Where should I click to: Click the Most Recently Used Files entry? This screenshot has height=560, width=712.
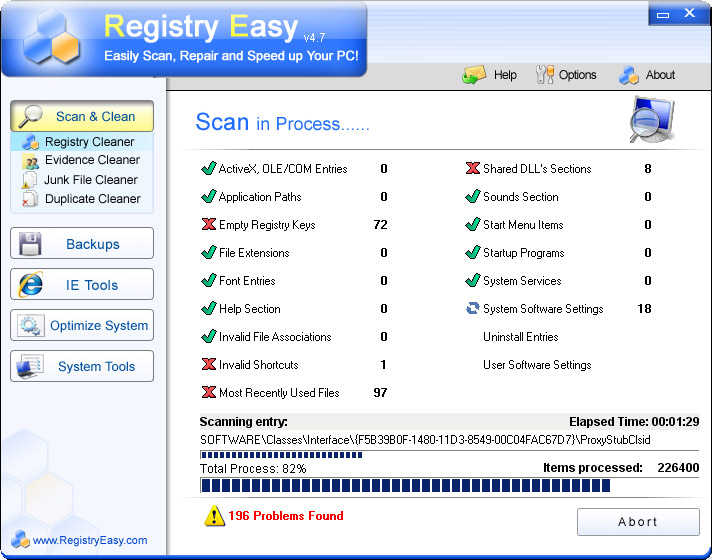point(278,393)
